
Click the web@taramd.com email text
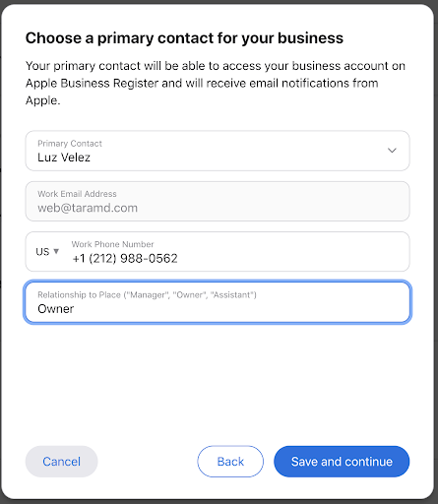pos(88,208)
